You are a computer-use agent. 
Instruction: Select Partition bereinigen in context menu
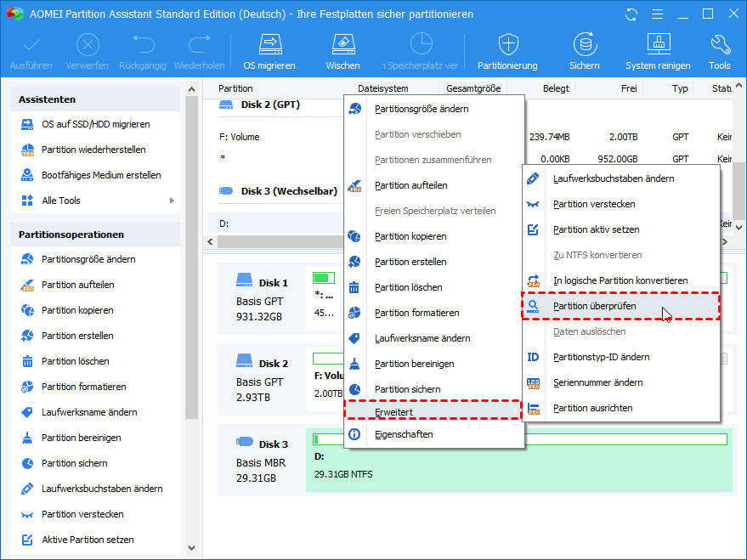(x=433, y=364)
